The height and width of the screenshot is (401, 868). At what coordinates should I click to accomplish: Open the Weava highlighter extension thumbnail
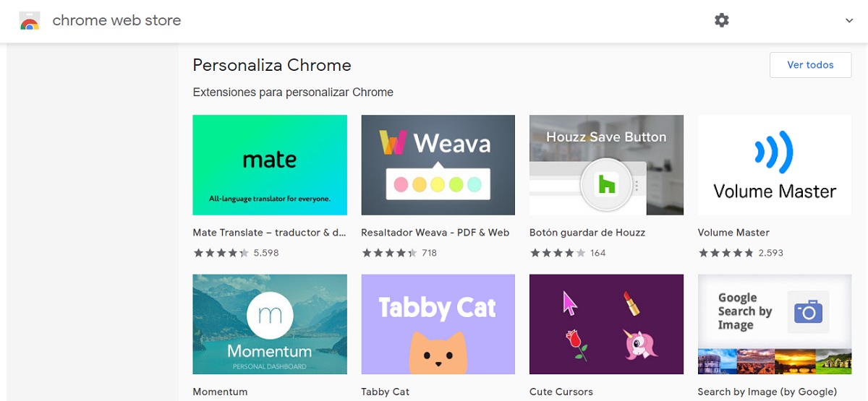(438, 165)
